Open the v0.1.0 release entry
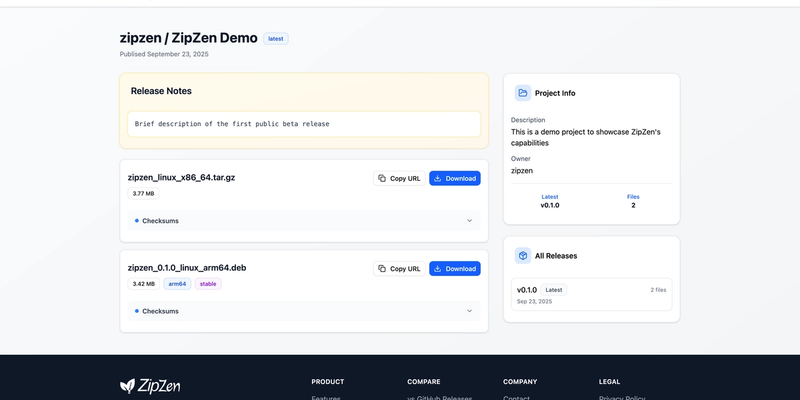Image resolution: width=800 pixels, height=400 pixels. (x=591, y=294)
